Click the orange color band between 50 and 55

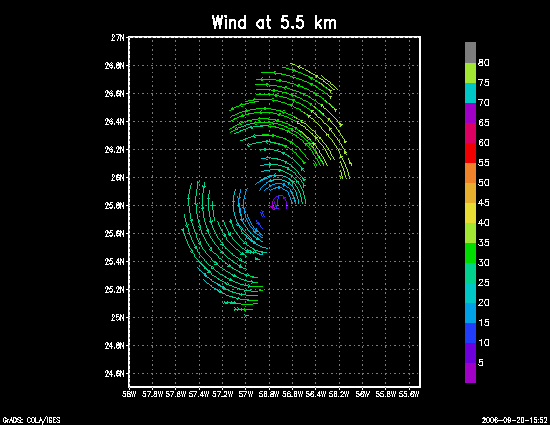click(x=470, y=173)
